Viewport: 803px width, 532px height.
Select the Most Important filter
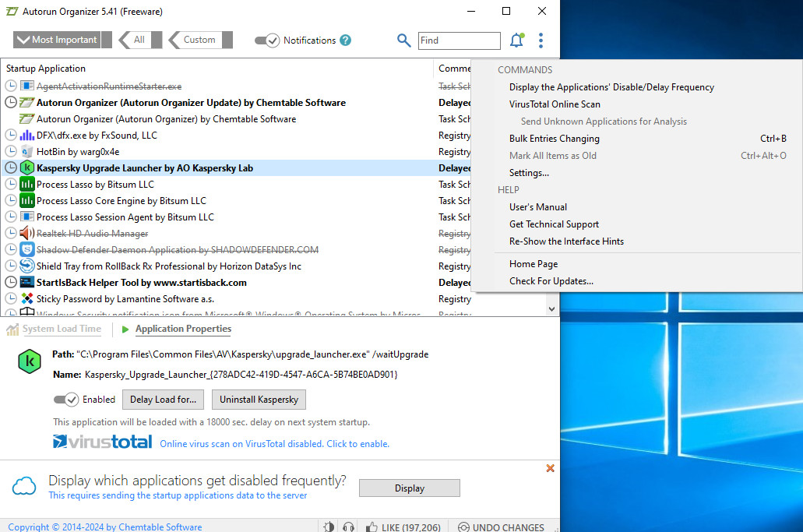point(62,40)
